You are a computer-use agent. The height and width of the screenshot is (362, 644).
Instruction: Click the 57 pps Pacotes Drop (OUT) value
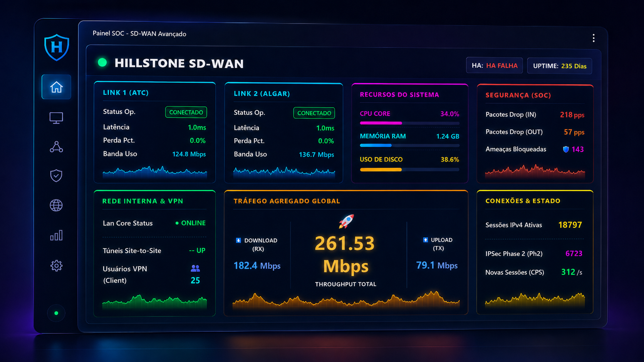(x=574, y=132)
